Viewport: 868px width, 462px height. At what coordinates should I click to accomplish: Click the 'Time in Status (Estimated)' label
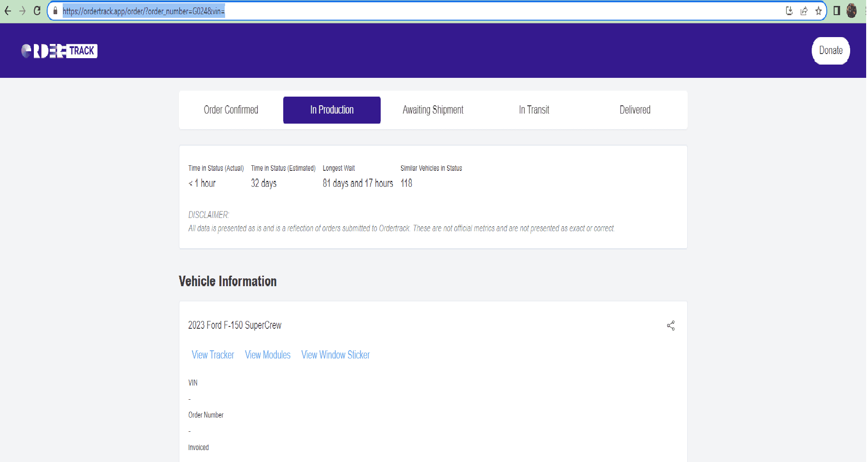(283, 168)
